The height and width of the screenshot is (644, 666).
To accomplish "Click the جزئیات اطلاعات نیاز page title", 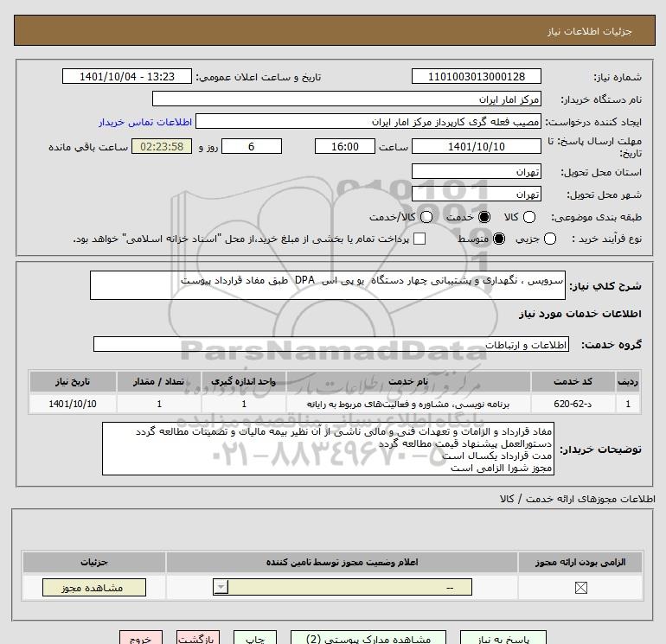I will point(589,31).
